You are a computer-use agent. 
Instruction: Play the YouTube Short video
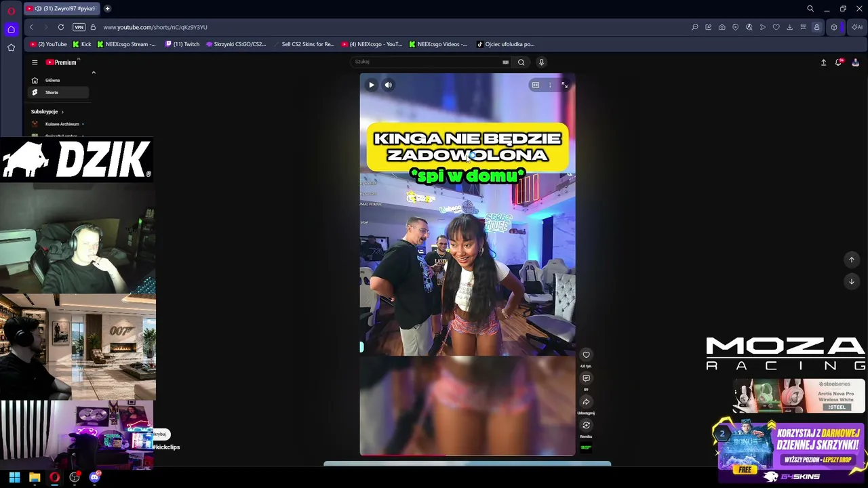tap(372, 85)
